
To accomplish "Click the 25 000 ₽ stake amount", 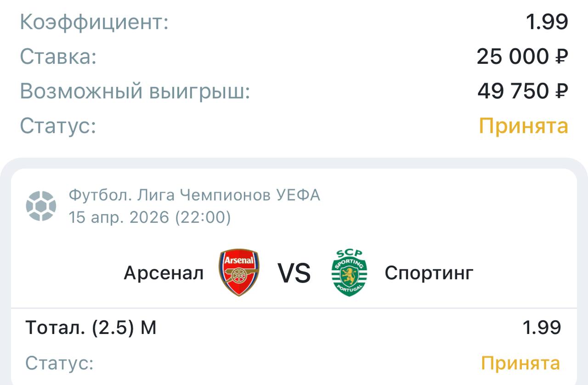I will click(522, 57).
